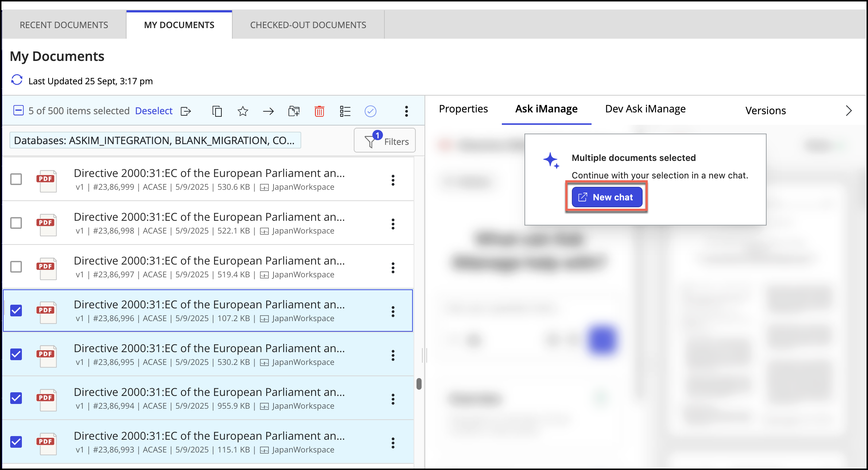
Task: Open the toolbar kebab more-actions menu
Action: 406,111
